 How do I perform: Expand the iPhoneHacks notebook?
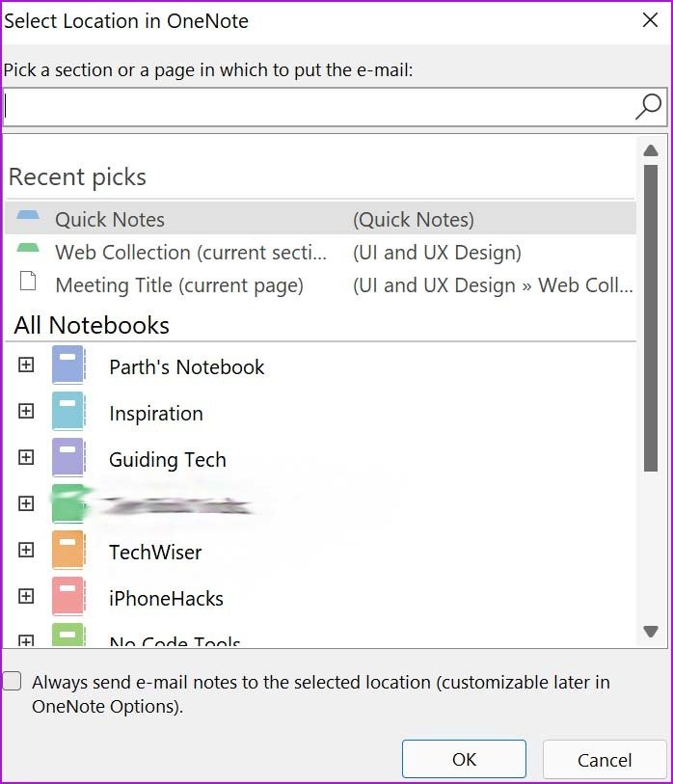(x=25, y=598)
